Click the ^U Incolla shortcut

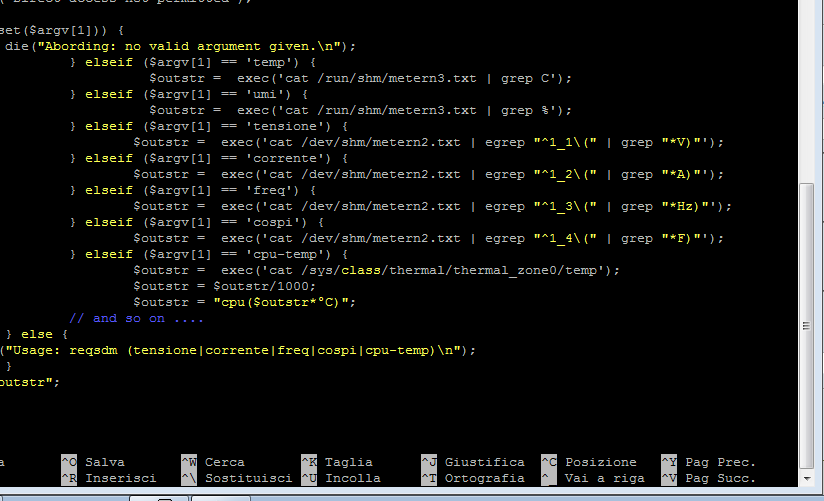[x=341, y=478]
